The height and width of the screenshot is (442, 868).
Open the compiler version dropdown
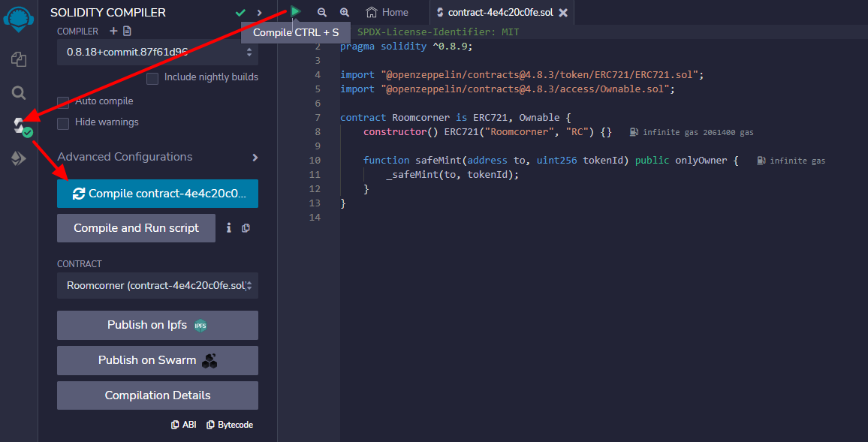pyautogui.click(x=158, y=53)
